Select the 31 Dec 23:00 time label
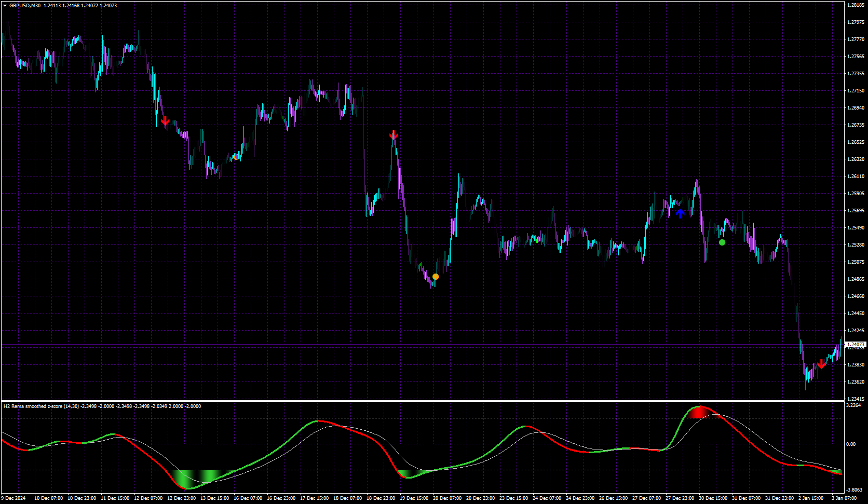This screenshot has height=504, width=868. pos(779,498)
